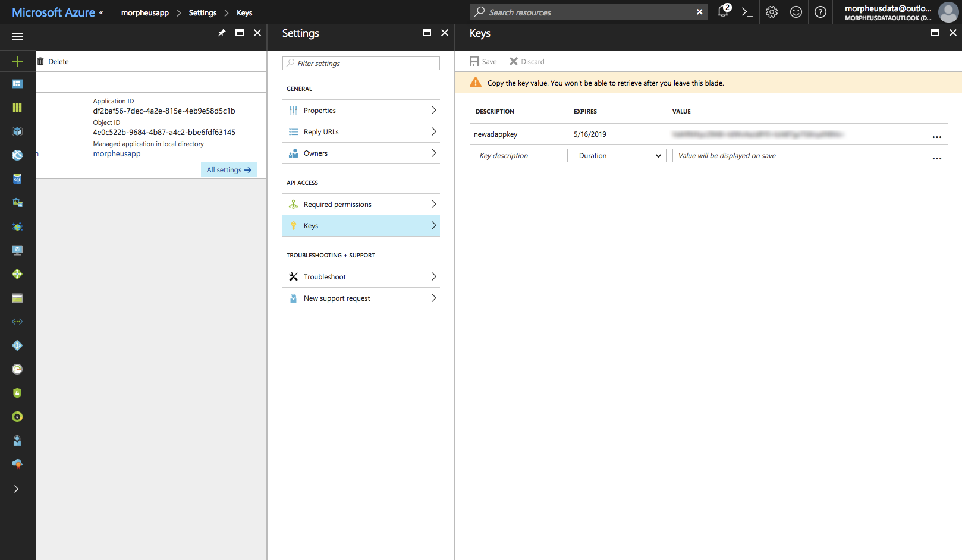
Task: Open Resource groups cube icon
Action: pos(17,131)
